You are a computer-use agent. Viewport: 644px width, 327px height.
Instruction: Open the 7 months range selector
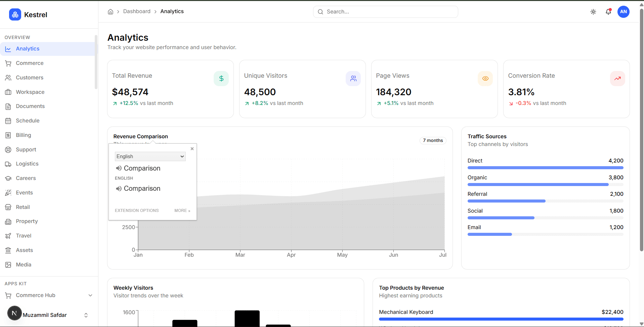pyautogui.click(x=433, y=141)
